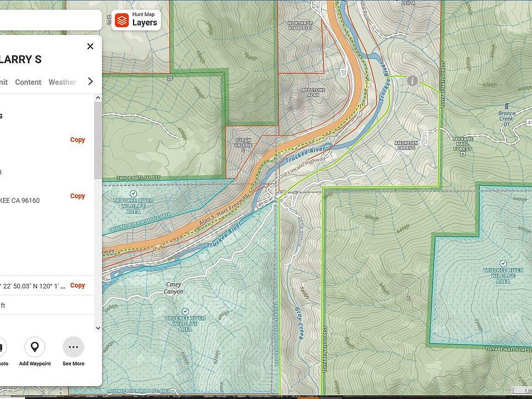Open the See More options
Viewport: 532px width, 399px height.
(x=73, y=347)
